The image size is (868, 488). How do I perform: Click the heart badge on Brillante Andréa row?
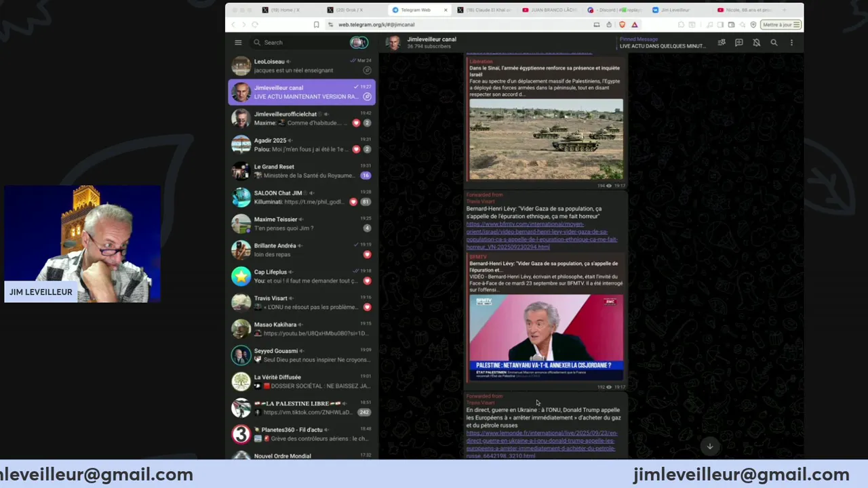pyautogui.click(x=367, y=255)
